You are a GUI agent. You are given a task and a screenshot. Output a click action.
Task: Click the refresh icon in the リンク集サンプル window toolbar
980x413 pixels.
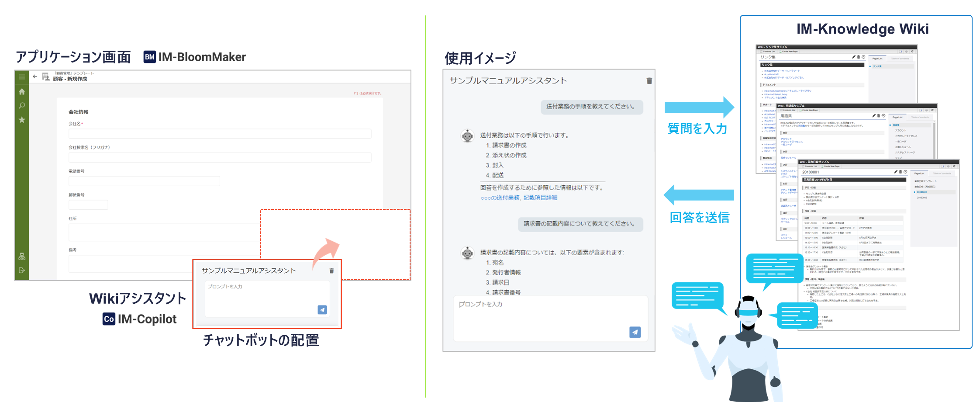pos(912,52)
